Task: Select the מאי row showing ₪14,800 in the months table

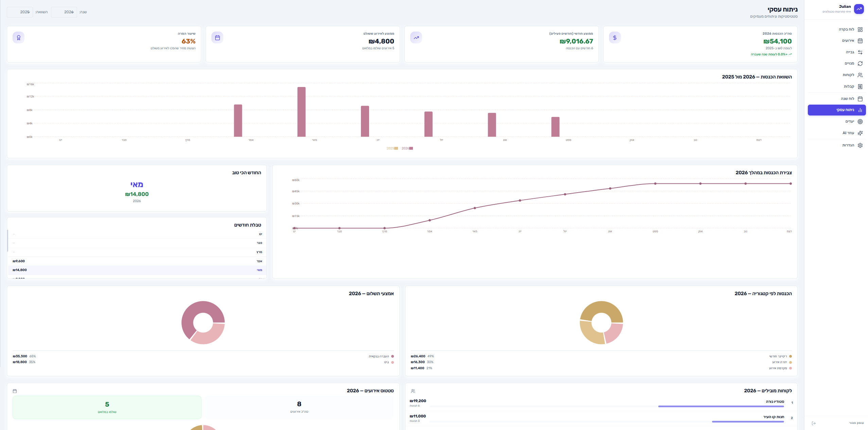Action: 137,270
